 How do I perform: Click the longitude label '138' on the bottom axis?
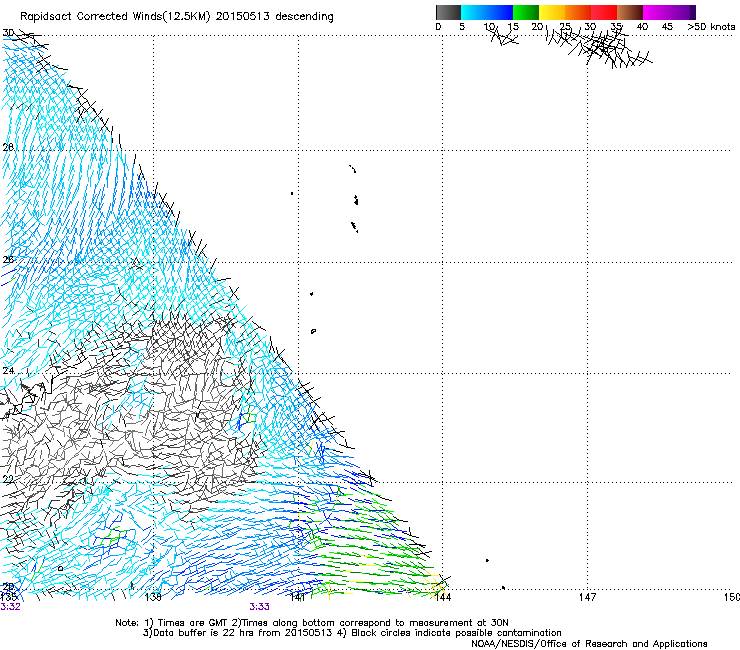[x=153, y=597]
